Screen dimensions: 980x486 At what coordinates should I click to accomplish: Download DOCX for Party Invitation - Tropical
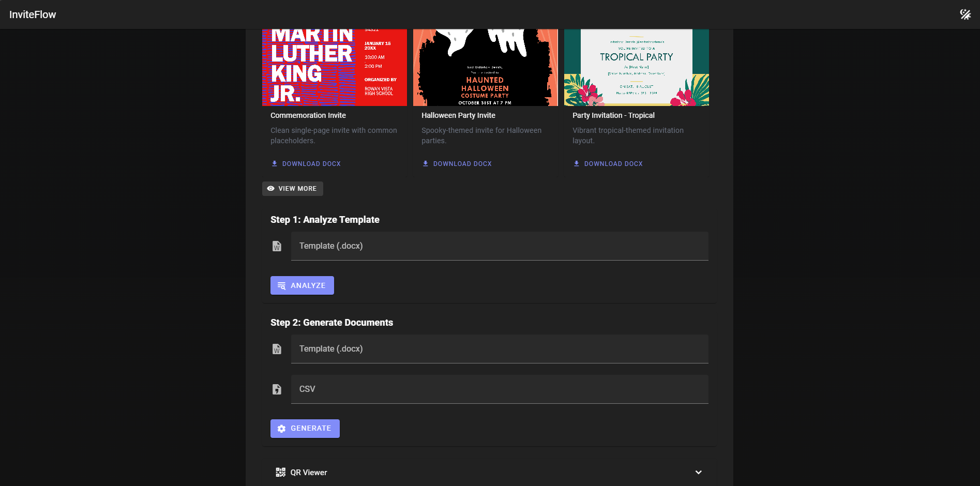(608, 164)
